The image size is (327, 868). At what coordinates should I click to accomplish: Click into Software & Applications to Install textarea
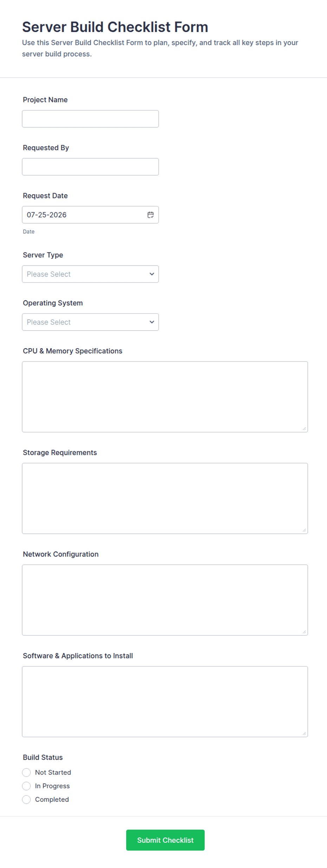tap(165, 702)
